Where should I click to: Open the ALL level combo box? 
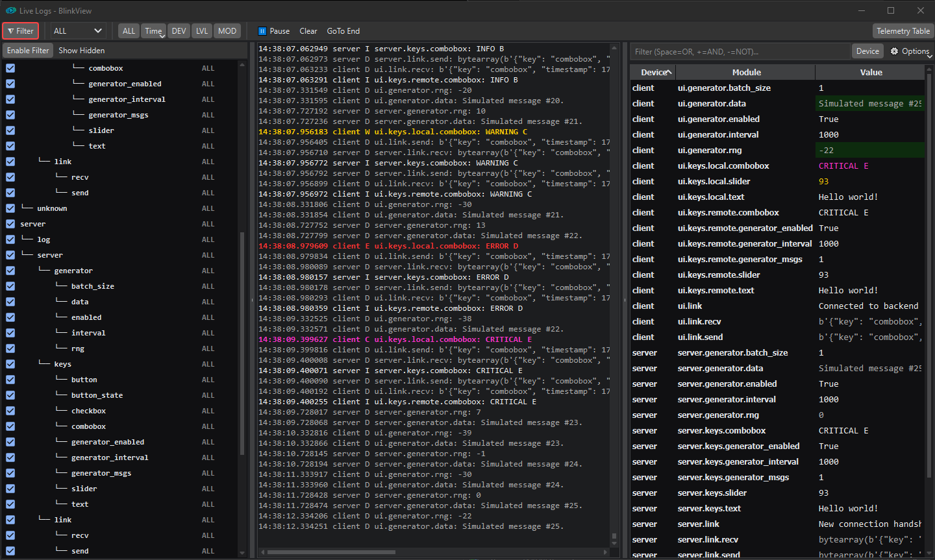(78, 30)
